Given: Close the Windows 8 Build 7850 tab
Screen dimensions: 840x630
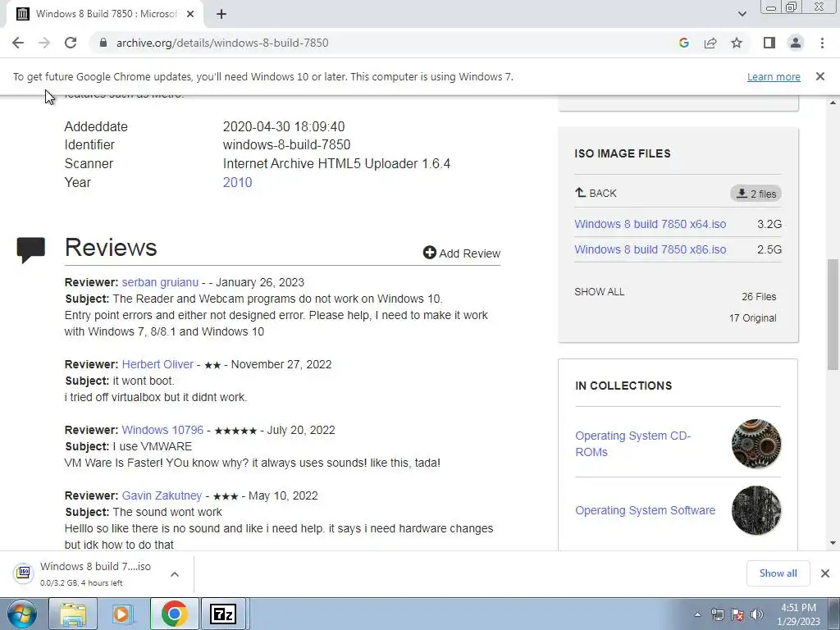Looking at the screenshot, I should (190, 14).
